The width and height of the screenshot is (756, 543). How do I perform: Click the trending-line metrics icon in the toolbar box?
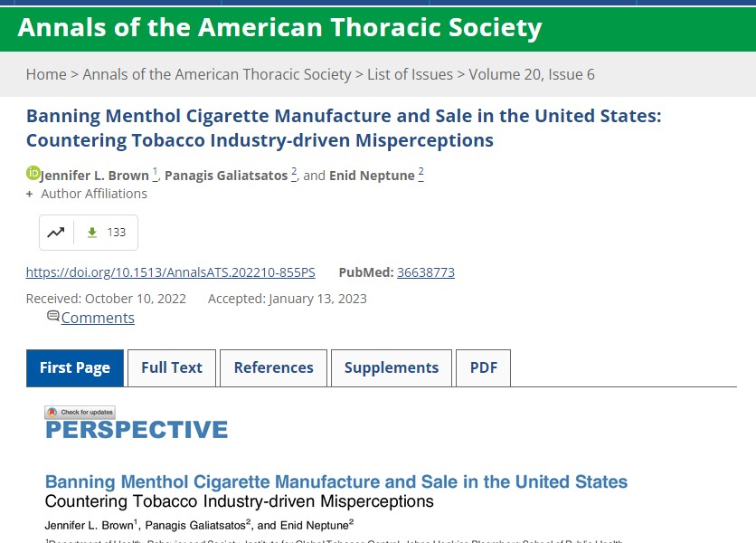[56, 232]
